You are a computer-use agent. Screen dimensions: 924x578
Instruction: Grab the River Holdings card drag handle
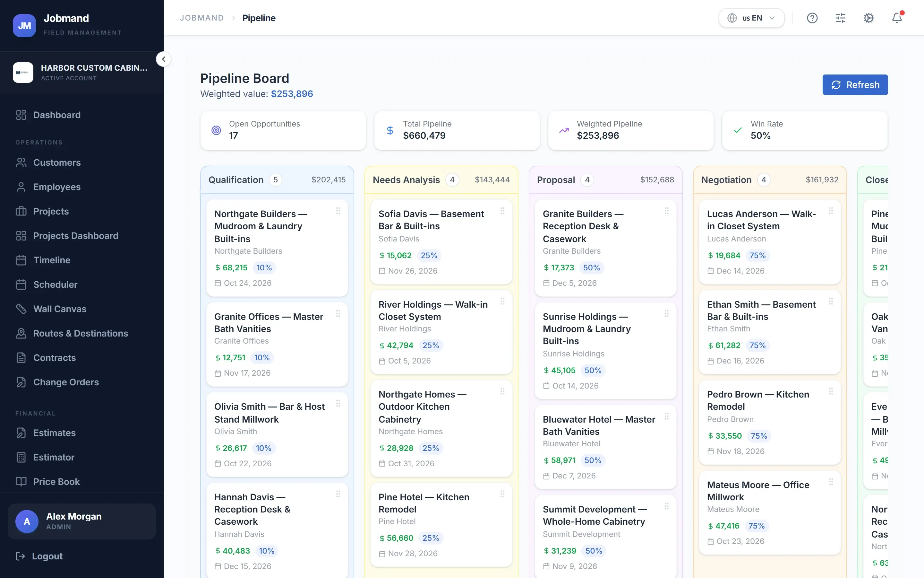point(502,301)
